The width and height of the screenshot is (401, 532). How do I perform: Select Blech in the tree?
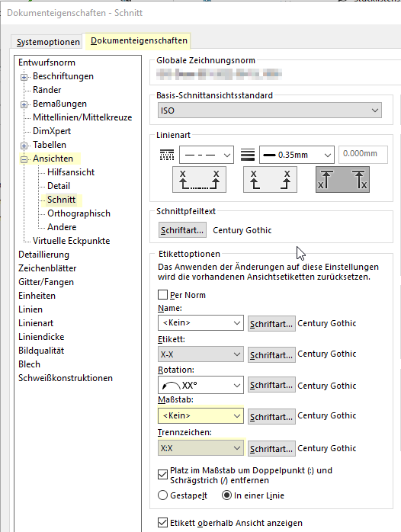(29, 364)
